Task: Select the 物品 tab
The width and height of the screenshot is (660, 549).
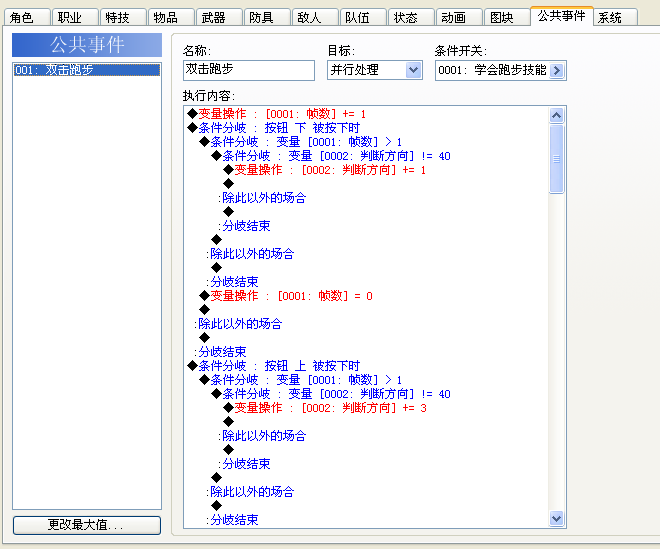Action: pos(171,17)
